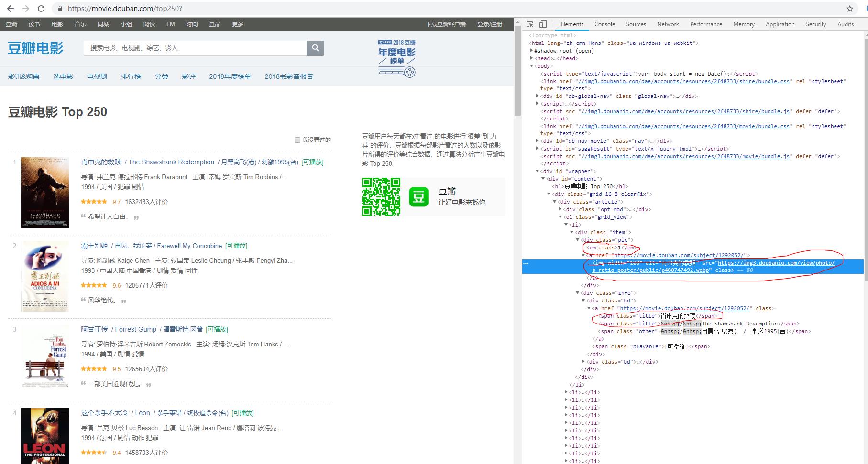The width and height of the screenshot is (868, 464).
Task: Open the 登录/注册 link
Action: [489, 24]
